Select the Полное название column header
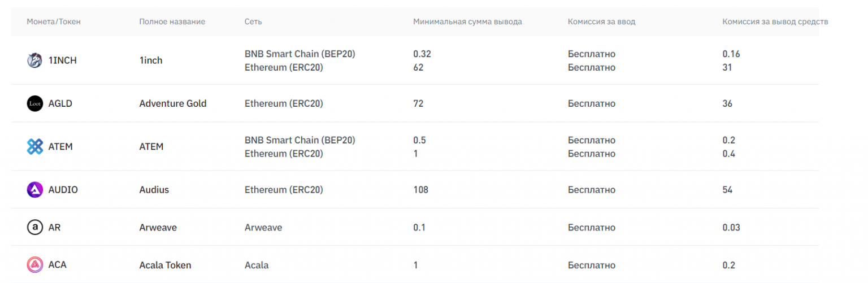The image size is (868, 283). (172, 22)
